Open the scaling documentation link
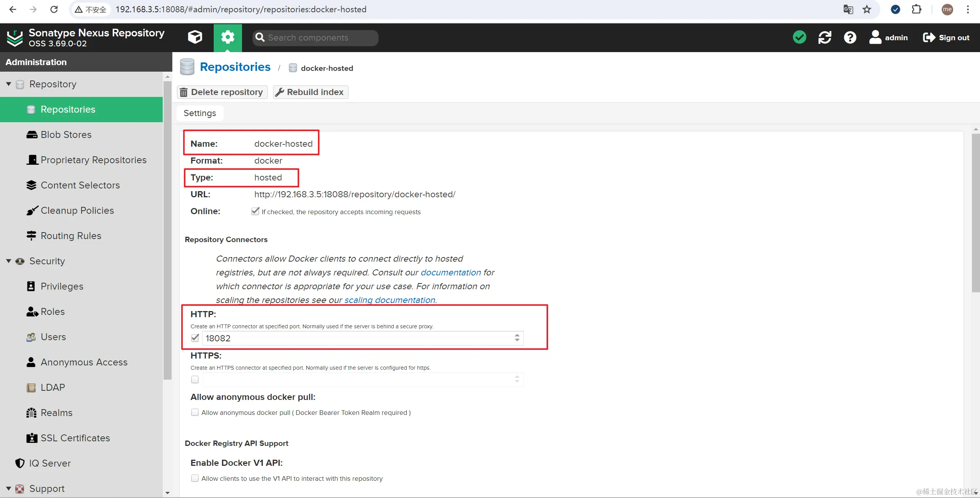Image resolution: width=980 pixels, height=498 pixels. point(389,300)
